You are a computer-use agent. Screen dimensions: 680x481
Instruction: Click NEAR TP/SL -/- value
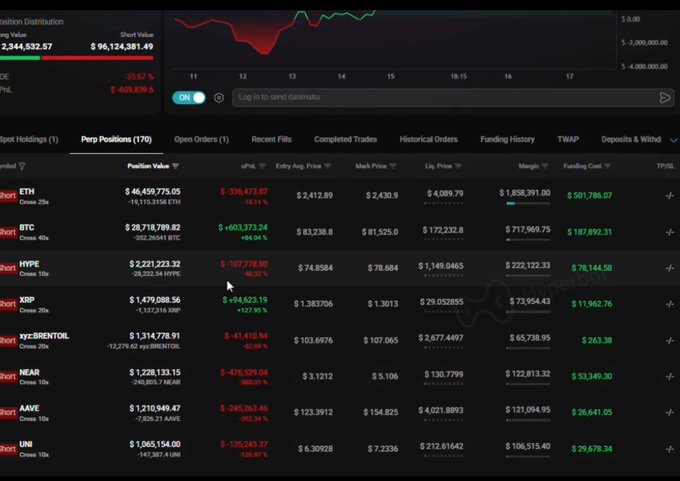(670, 376)
